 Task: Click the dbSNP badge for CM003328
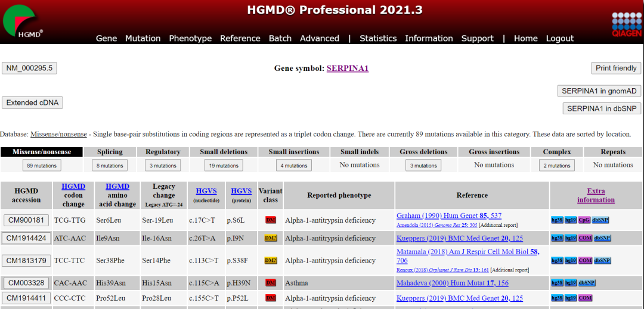[x=587, y=282]
